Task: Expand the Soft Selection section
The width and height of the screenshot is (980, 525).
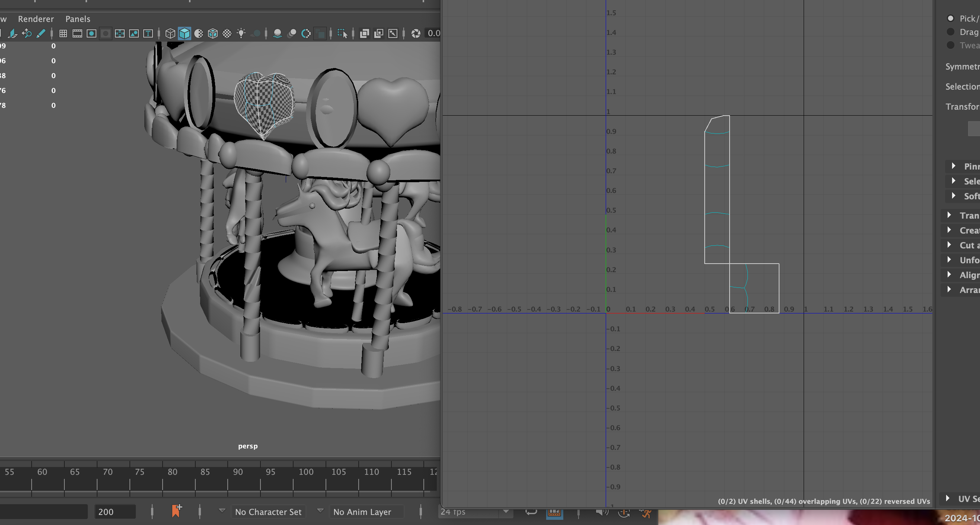Action: 953,196
